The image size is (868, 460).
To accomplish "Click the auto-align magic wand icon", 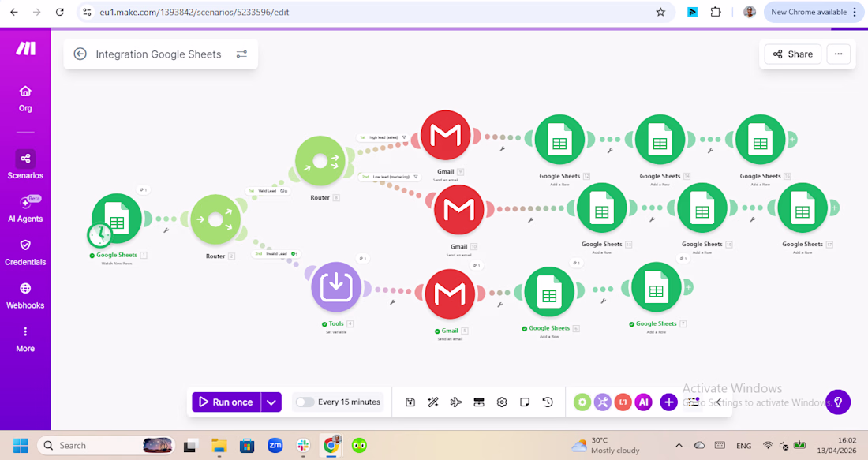I will point(433,402).
